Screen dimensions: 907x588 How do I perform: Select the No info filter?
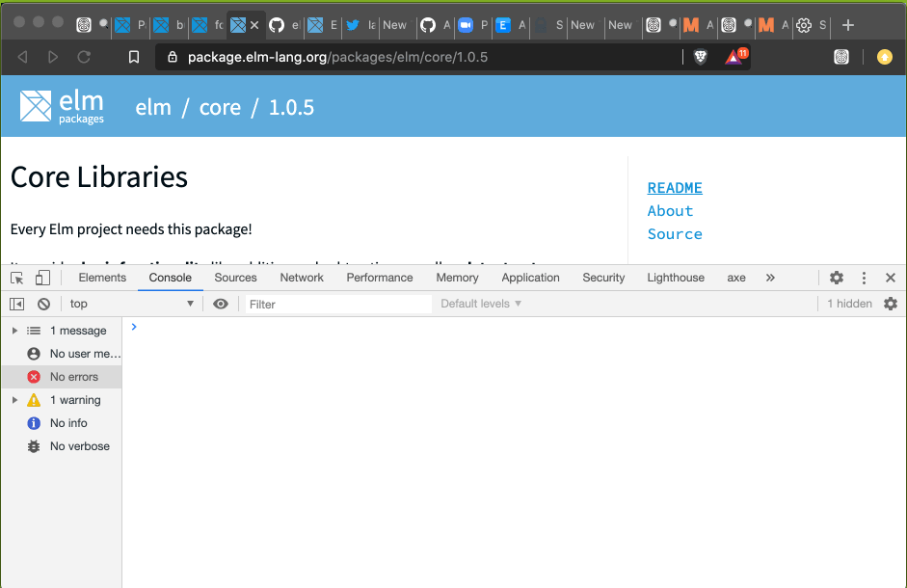point(62,423)
